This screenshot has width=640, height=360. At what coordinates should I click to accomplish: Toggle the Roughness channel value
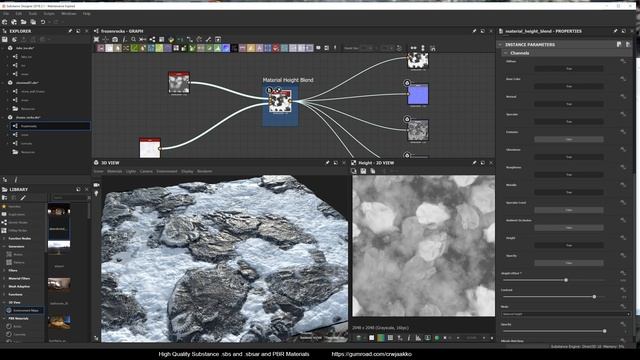coord(569,175)
